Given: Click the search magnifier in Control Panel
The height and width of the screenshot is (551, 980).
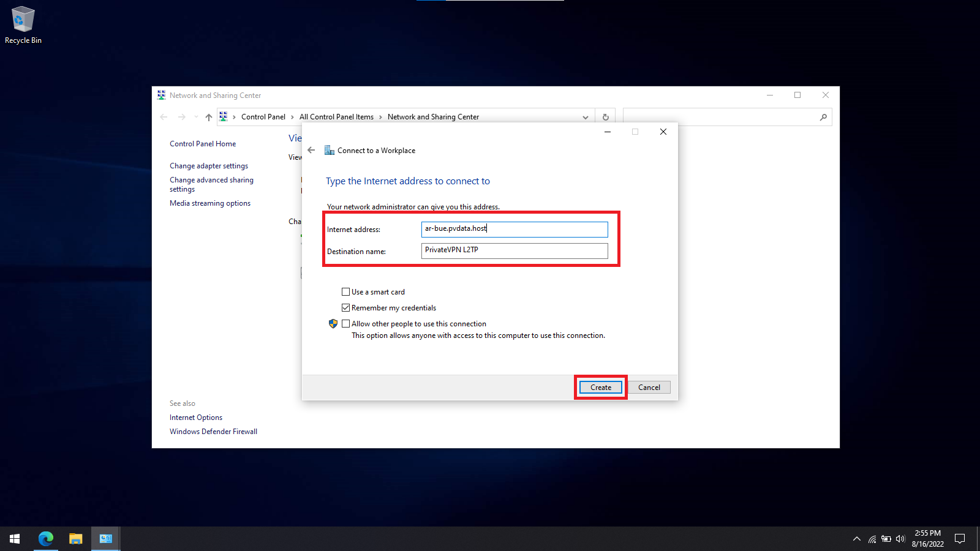Looking at the screenshot, I should tap(823, 117).
